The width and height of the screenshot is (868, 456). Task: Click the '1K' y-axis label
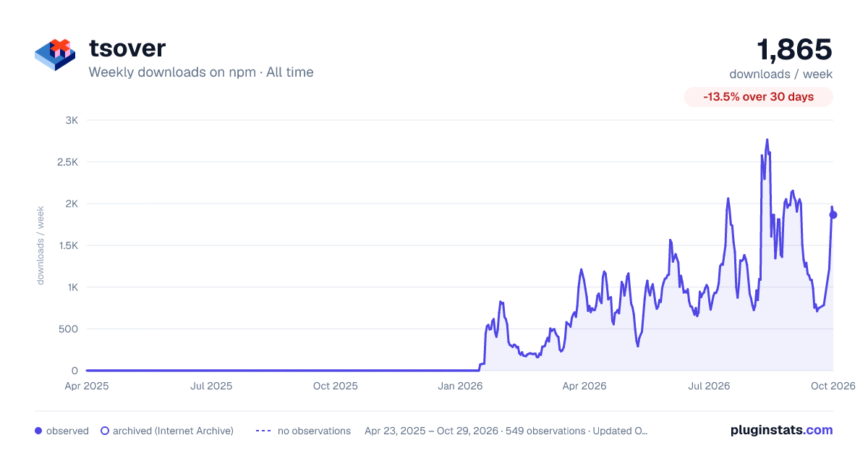pyautogui.click(x=72, y=287)
